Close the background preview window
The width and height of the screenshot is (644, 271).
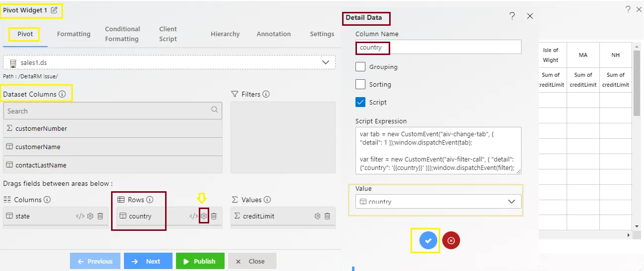click(639, 9)
